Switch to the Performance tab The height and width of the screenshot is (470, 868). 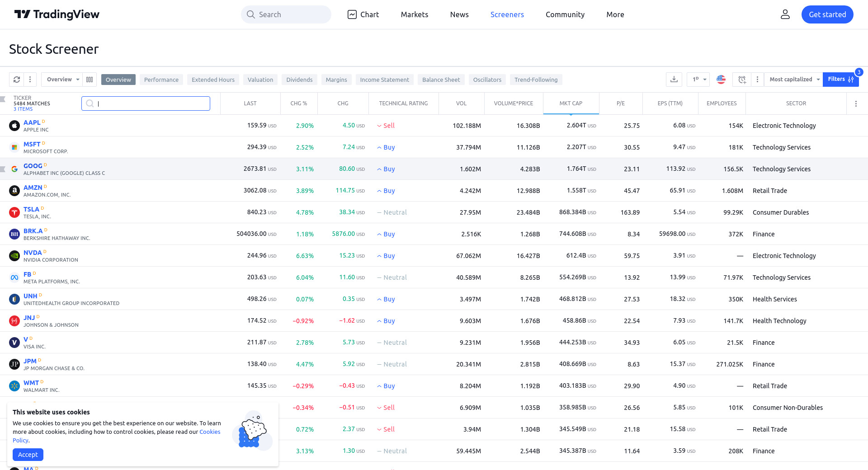[161, 80]
